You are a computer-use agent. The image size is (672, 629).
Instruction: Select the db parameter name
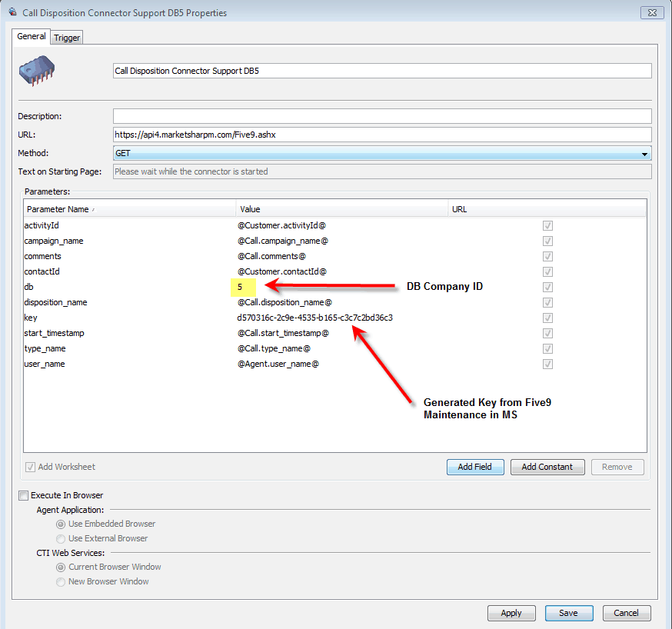point(28,287)
